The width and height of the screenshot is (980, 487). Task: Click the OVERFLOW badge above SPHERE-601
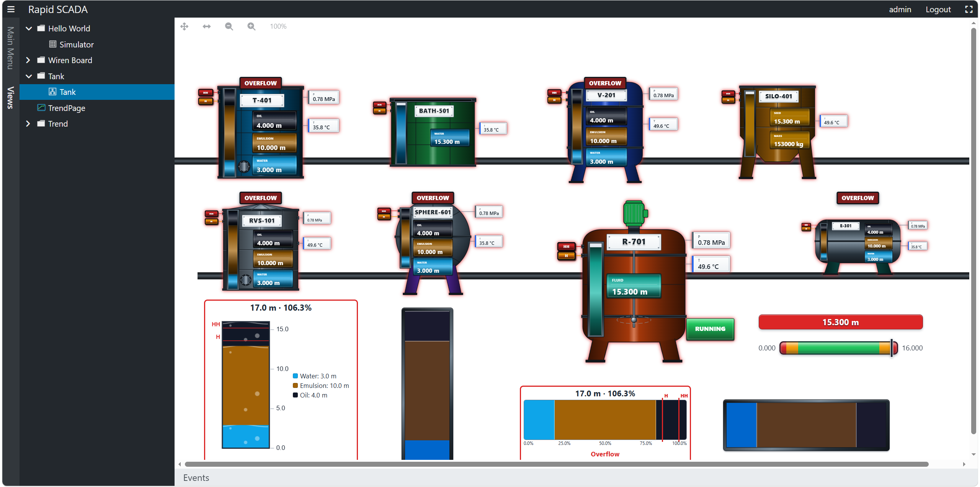(x=433, y=198)
